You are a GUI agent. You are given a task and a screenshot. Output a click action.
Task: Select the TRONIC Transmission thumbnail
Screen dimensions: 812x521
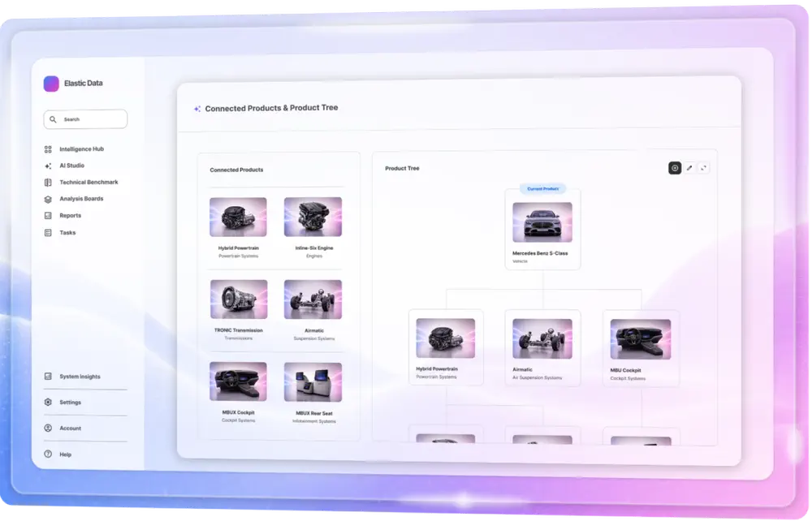239,299
